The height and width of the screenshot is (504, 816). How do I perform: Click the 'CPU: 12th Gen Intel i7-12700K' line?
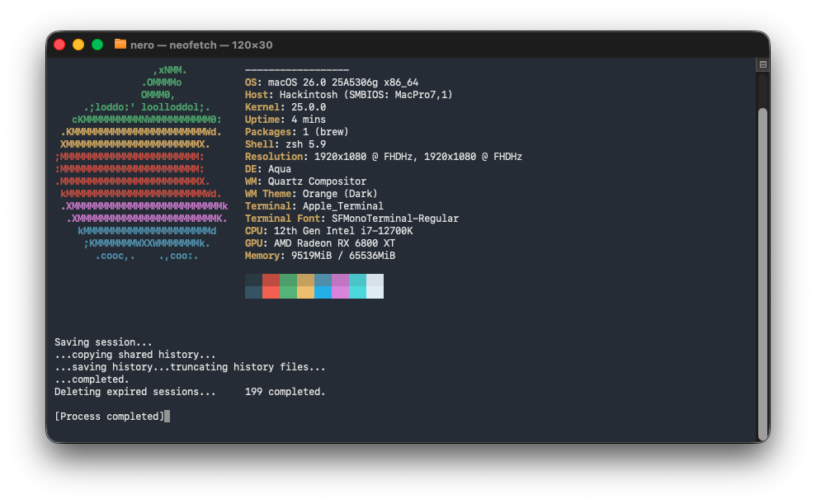click(329, 231)
